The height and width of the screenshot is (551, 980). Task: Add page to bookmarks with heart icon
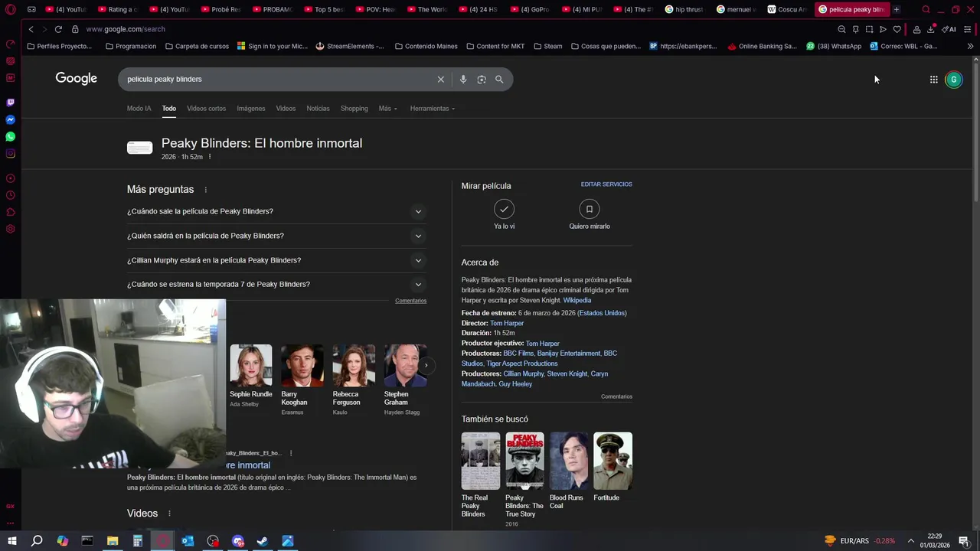tap(897, 29)
